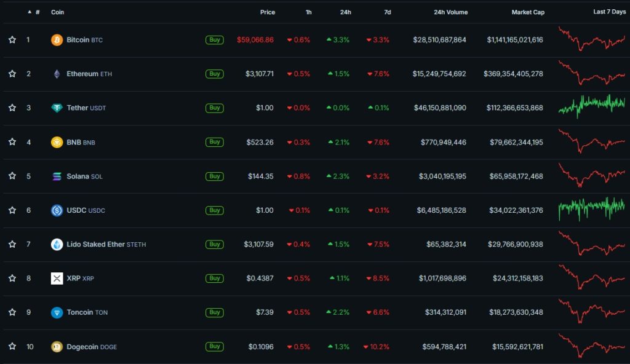Click the BNB coin logo
The width and height of the screenshot is (630, 364).
(56, 142)
